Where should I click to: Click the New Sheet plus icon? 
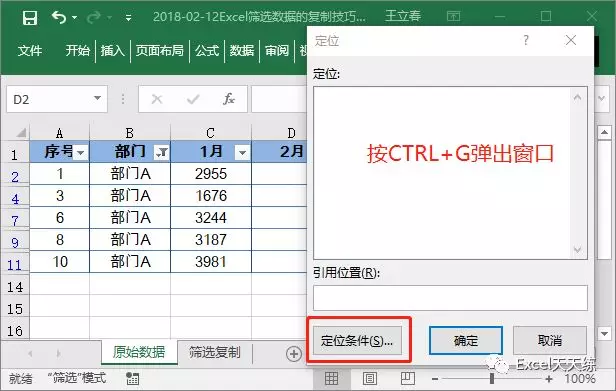click(293, 354)
